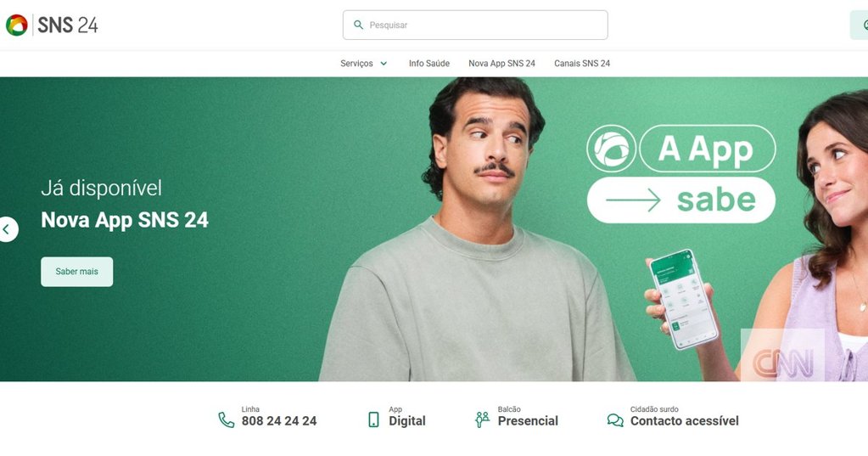This screenshot has width=868, height=456.
Task: Open Contacto acessível link
Action: (673, 417)
